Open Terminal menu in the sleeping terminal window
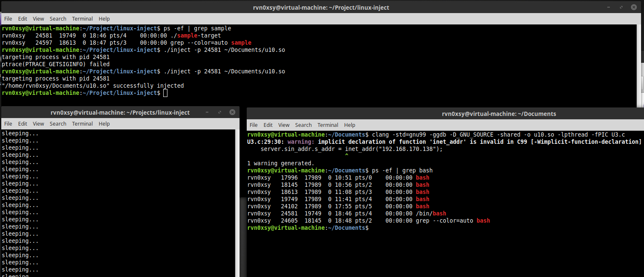The width and height of the screenshot is (644, 277). 82,124
